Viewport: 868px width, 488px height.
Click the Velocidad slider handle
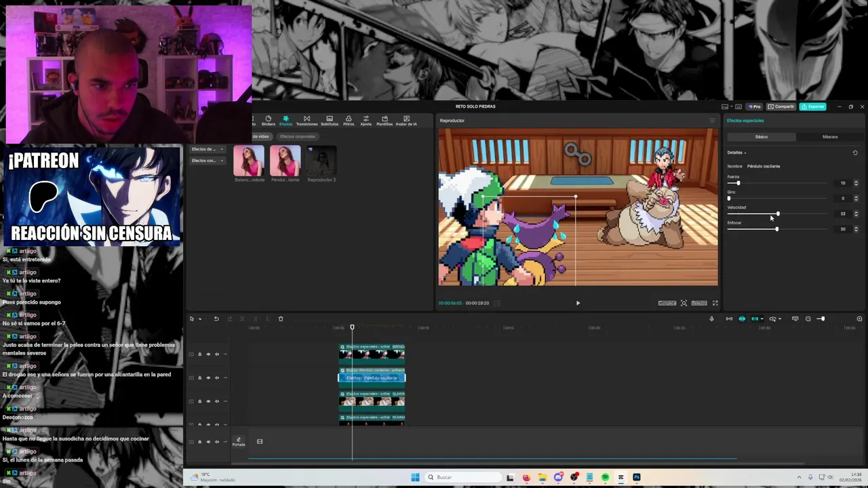(x=778, y=213)
